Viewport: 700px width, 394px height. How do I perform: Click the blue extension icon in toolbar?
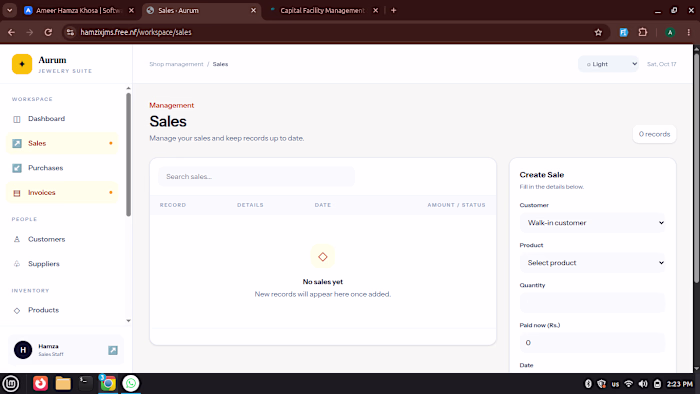tap(624, 32)
